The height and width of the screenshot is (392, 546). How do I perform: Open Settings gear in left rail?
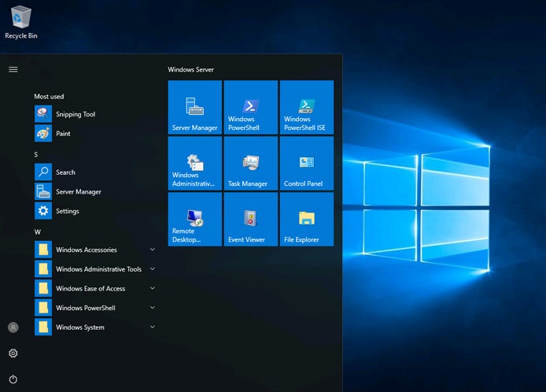point(13,353)
